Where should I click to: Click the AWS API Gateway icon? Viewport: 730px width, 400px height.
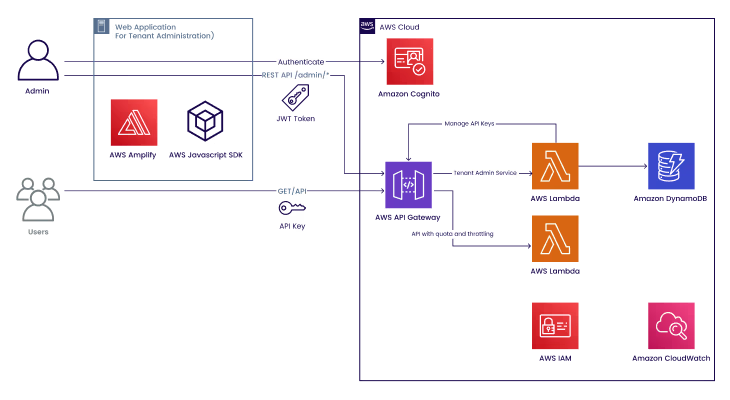[x=408, y=185]
